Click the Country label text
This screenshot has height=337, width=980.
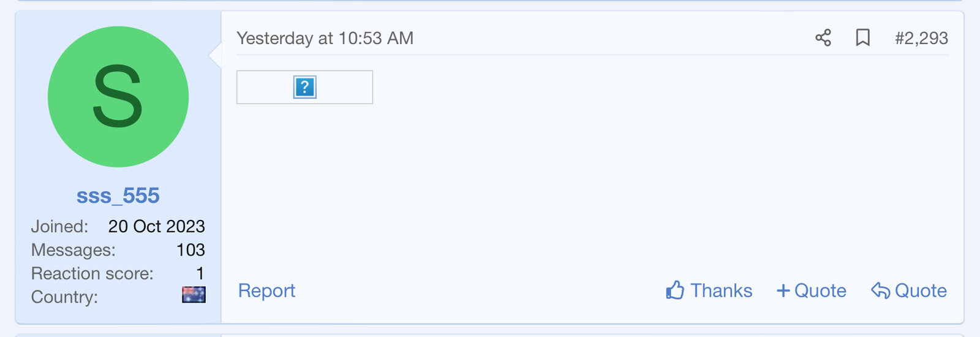(x=64, y=297)
